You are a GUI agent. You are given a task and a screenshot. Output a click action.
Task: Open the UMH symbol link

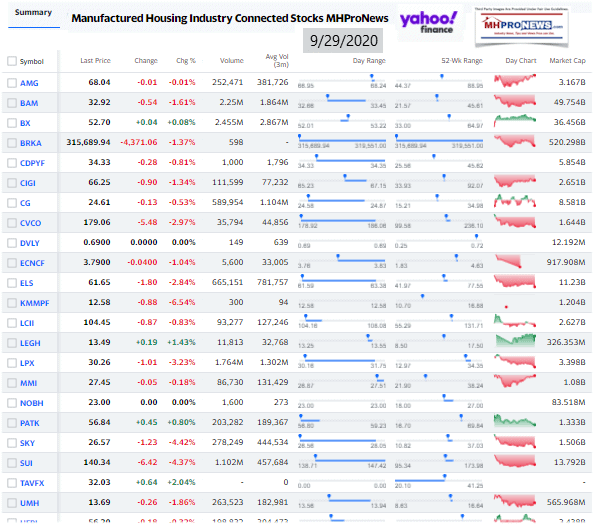(30, 503)
